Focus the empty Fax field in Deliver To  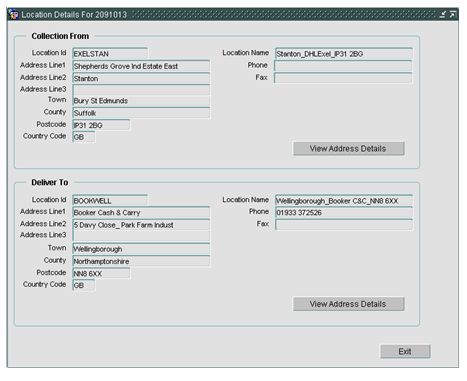click(x=344, y=225)
